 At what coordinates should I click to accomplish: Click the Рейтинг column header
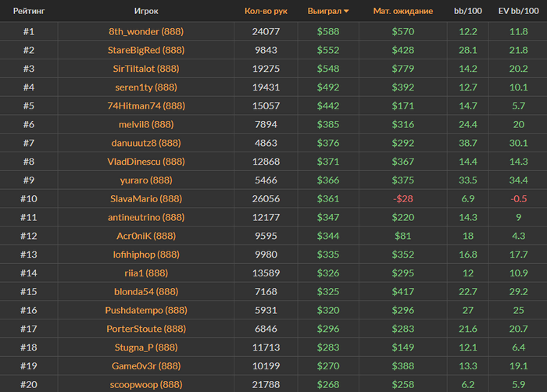point(28,12)
